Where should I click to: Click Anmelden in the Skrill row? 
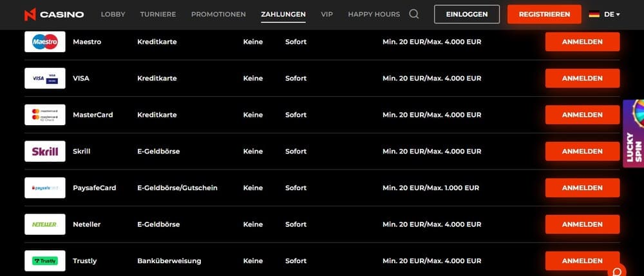click(x=582, y=152)
